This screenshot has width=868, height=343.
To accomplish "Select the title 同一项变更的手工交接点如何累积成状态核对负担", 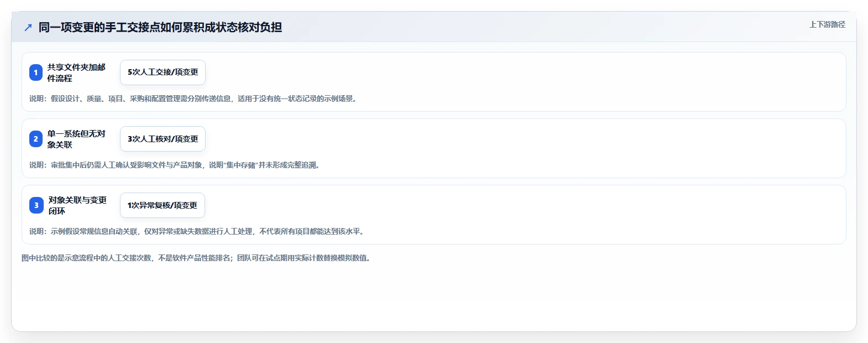I will click(160, 27).
